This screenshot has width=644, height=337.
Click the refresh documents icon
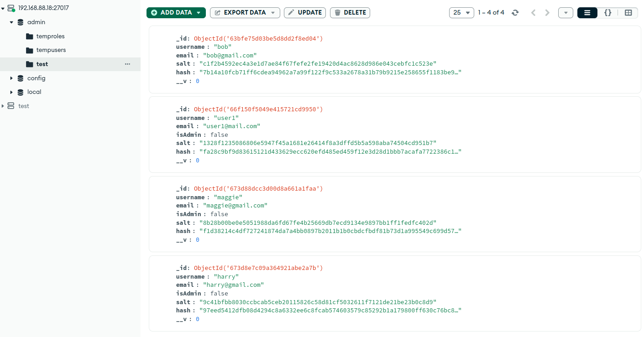[x=515, y=13]
